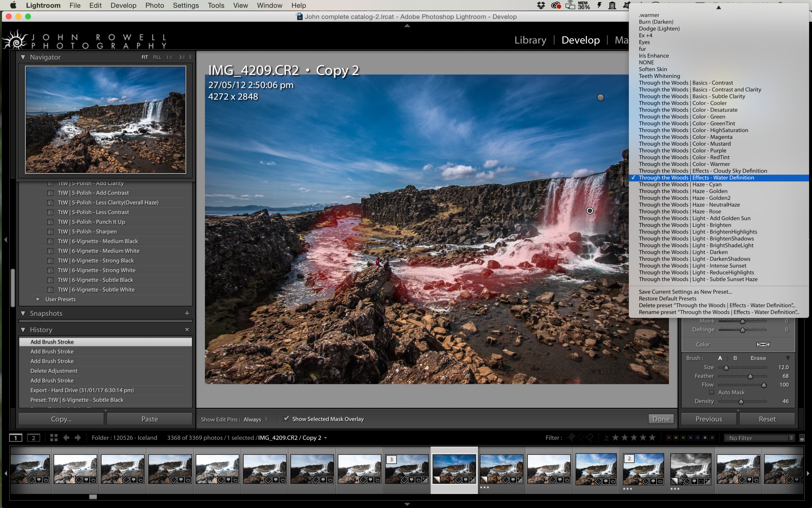Click the Navigator panel 1:1 icon
This screenshot has width=812, height=508.
tap(169, 57)
